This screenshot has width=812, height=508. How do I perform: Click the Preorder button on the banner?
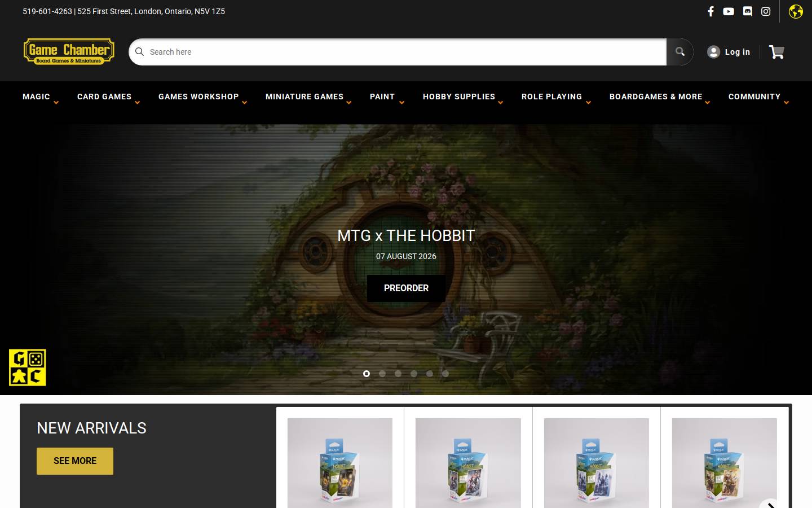(x=406, y=288)
